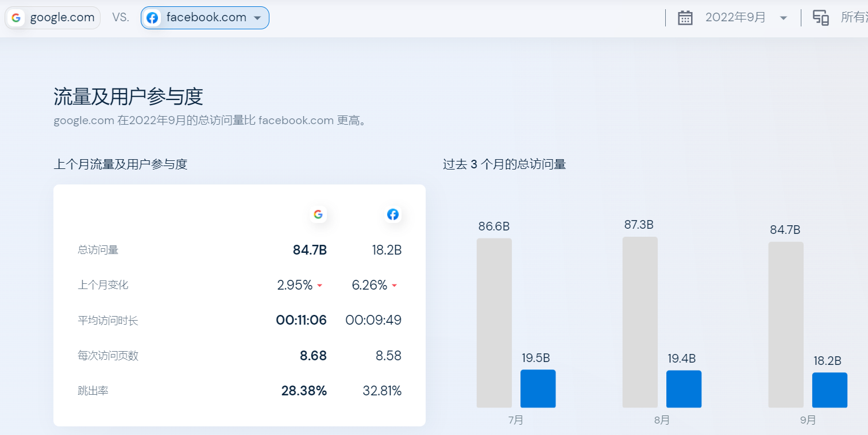The width and height of the screenshot is (868, 435).
Task: Click the blue Facebook bar for 7月
Action: pos(538,388)
